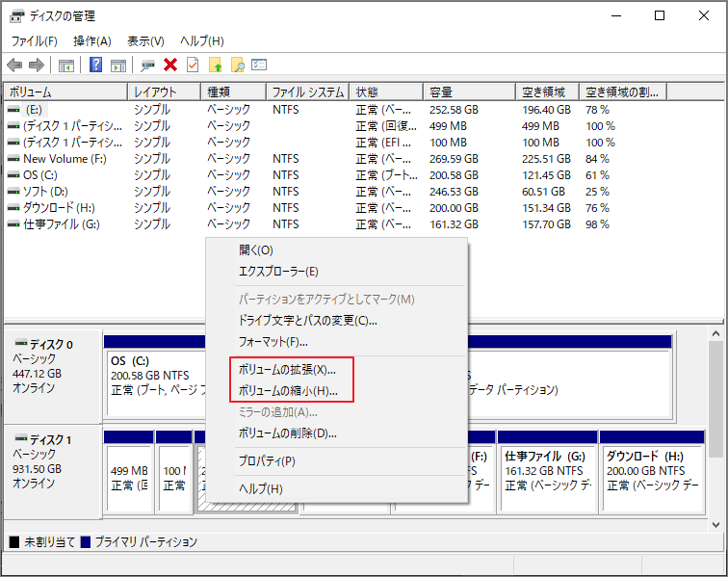
Task: Click the 157.70 GB free space cell
Action: [x=546, y=224]
